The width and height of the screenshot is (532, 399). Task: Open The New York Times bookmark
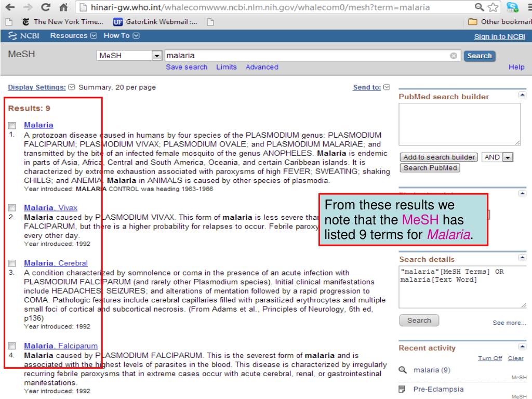pyautogui.click(x=63, y=22)
